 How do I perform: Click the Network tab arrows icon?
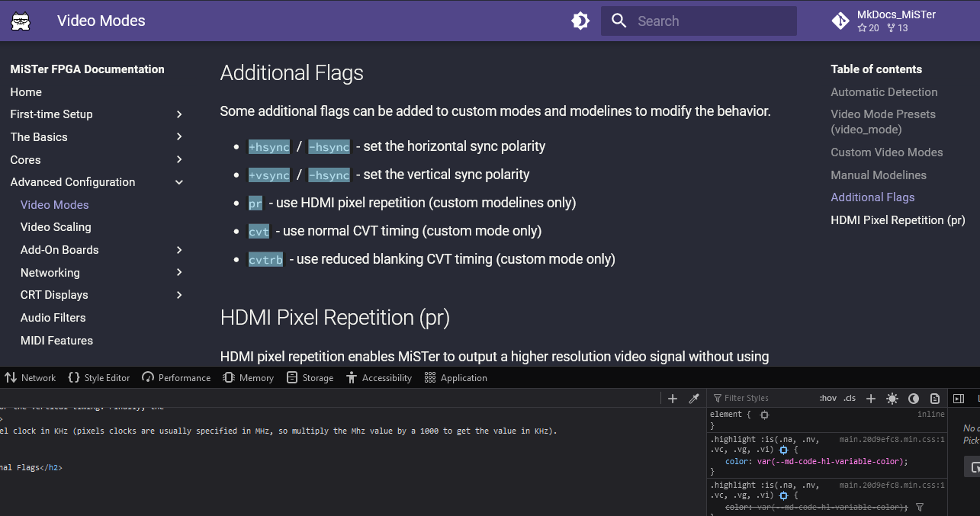(11, 377)
